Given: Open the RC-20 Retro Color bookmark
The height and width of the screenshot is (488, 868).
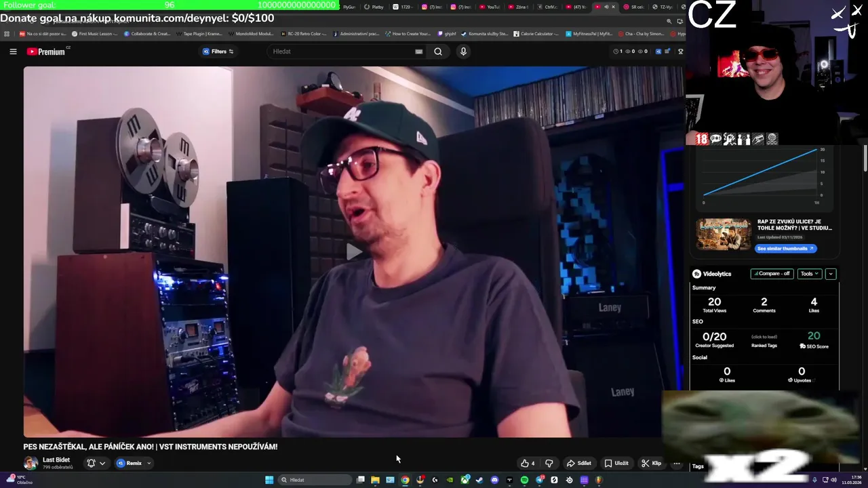Looking at the screenshot, I should (x=303, y=33).
